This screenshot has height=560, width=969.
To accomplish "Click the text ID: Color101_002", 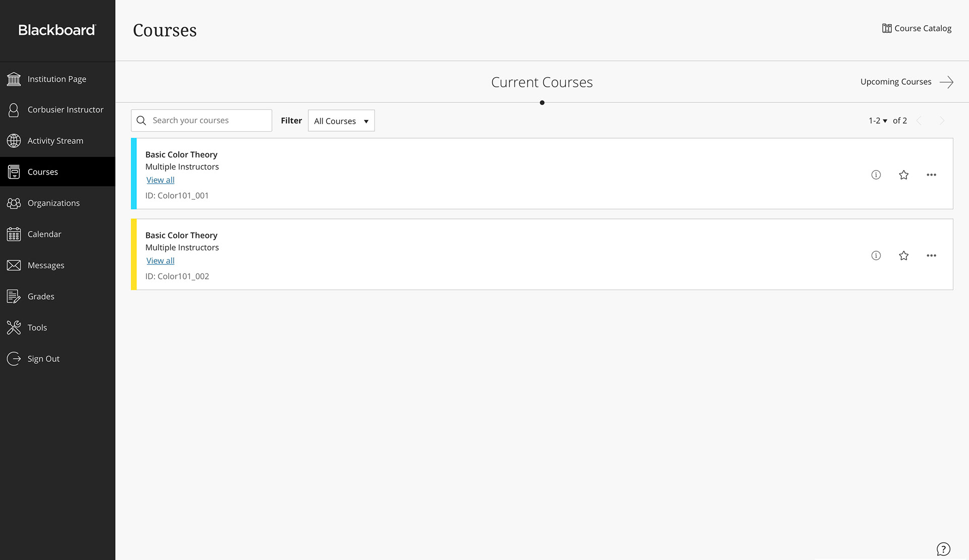I will pyautogui.click(x=177, y=276).
